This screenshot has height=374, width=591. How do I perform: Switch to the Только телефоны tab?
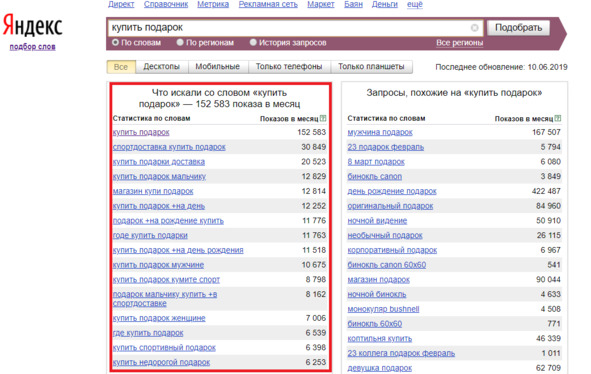[289, 67]
